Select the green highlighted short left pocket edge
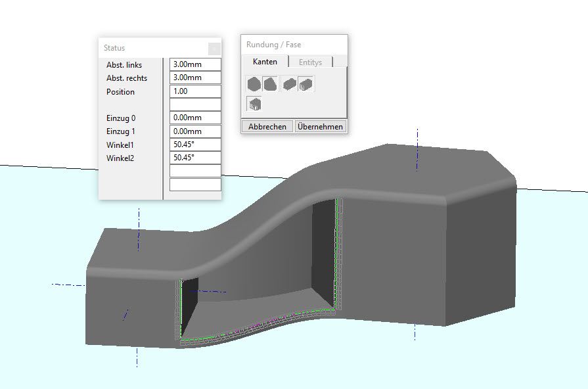 pyautogui.click(x=181, y=308)
